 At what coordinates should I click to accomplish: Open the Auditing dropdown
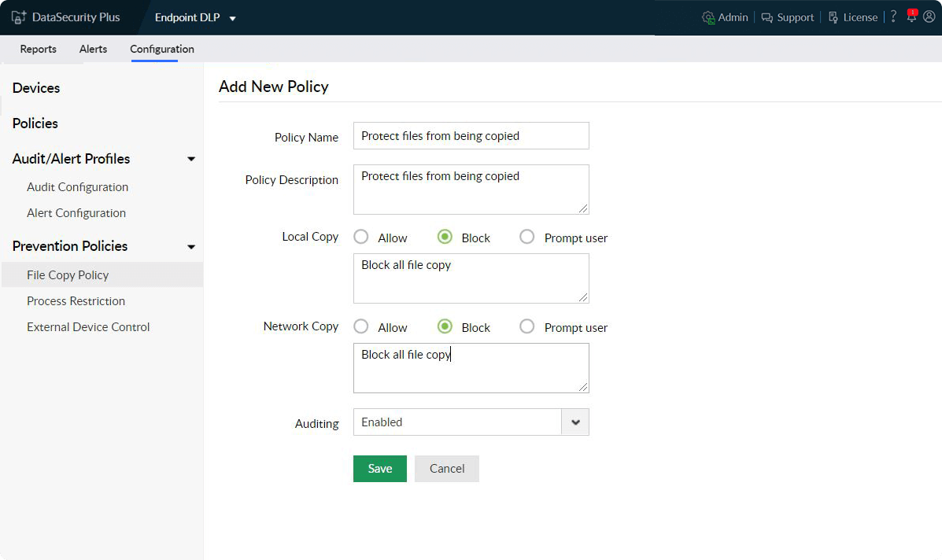pyautogui.click(x=575, y=422)
